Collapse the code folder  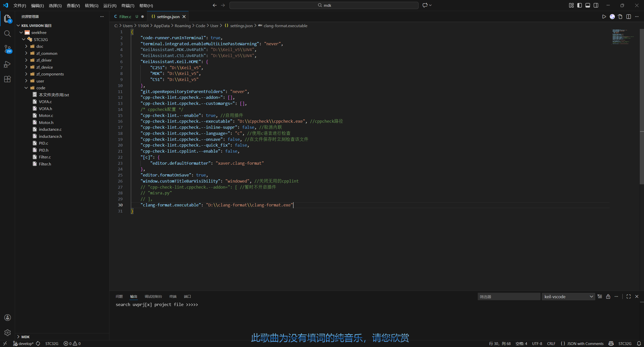pyautogui.click(x=26, y=88)
